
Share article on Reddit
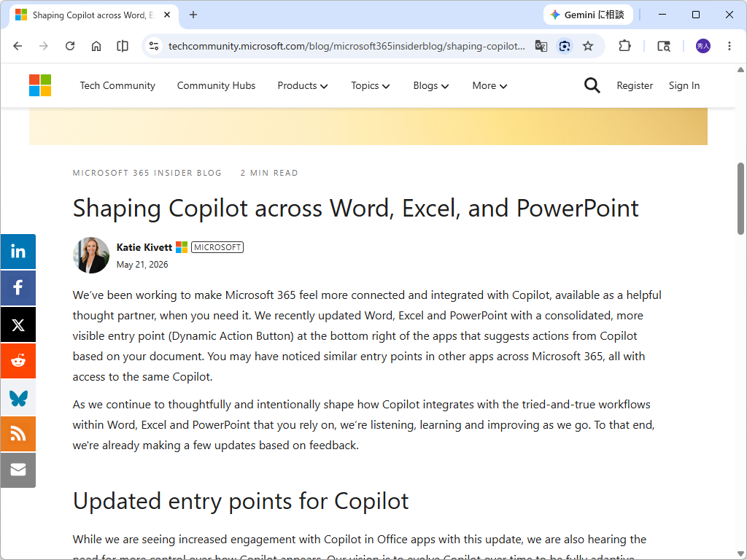(x=18, y=361)
